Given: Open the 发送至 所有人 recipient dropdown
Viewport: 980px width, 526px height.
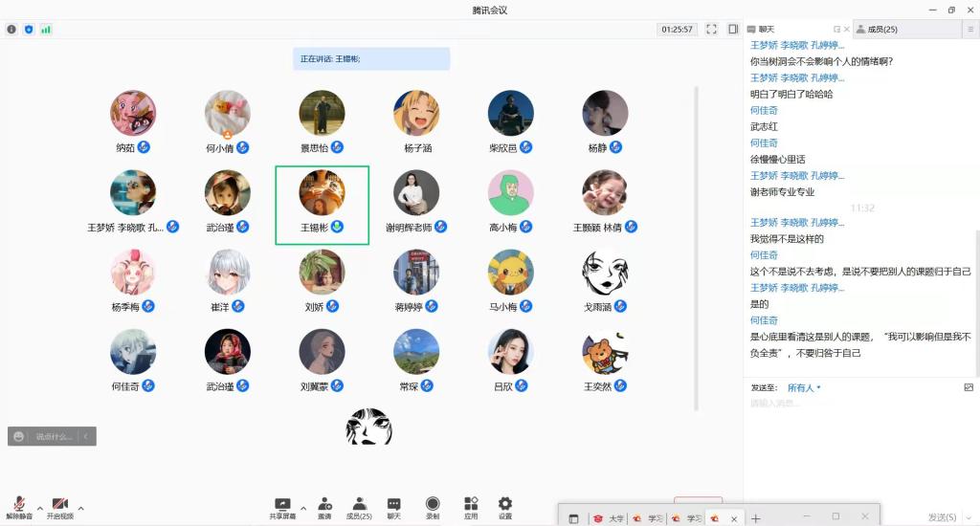Looking at the screenshot, I should point(804,387).
